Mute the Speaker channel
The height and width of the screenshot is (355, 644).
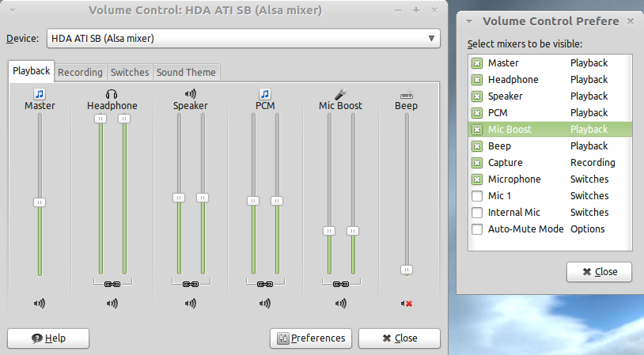[x=190, y=303]
